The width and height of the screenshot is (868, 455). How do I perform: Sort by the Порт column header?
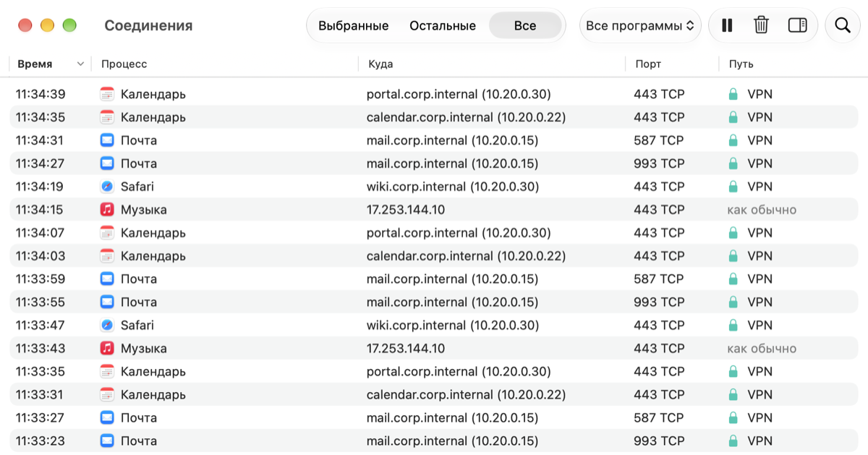pos(648,64)
